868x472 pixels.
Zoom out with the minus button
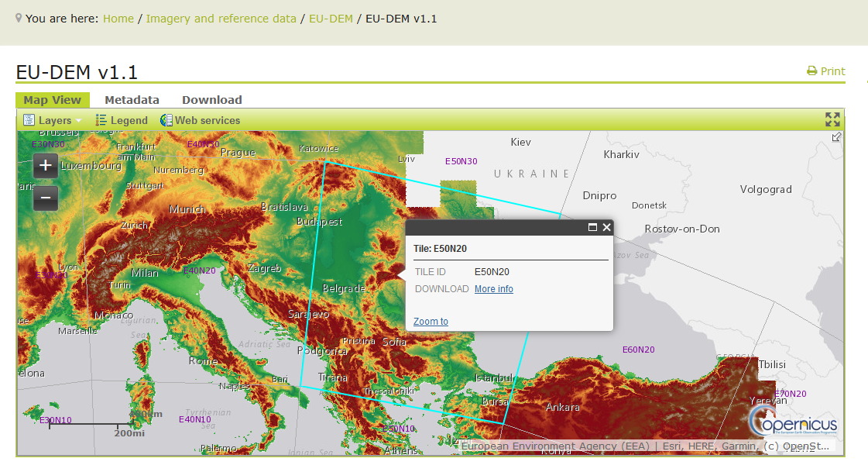[x=45, y=198]
